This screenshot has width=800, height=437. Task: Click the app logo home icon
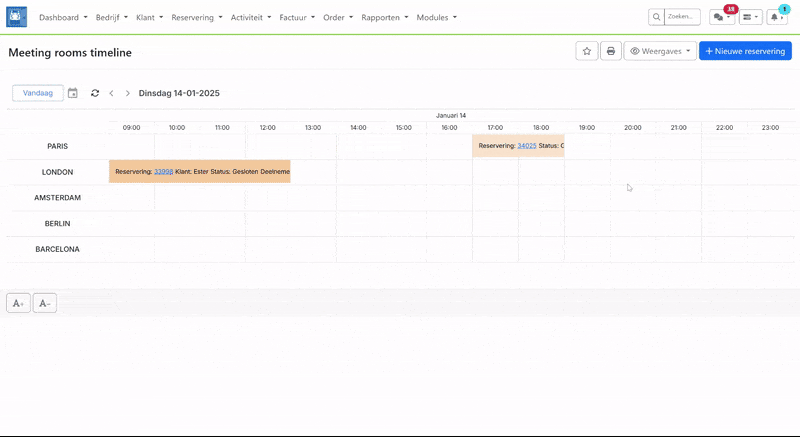(x=17, y=17)
